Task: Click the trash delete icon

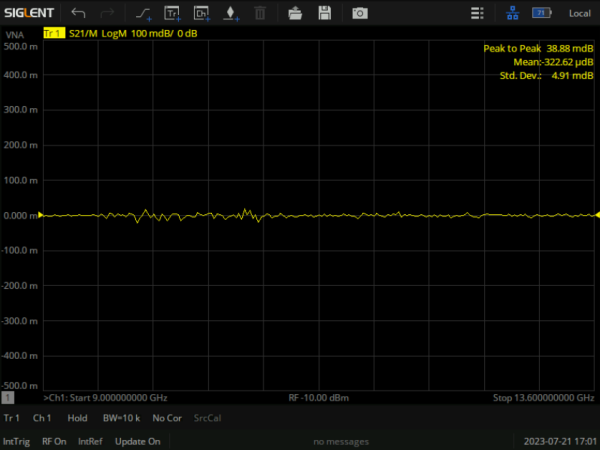Action: (259, 13)
